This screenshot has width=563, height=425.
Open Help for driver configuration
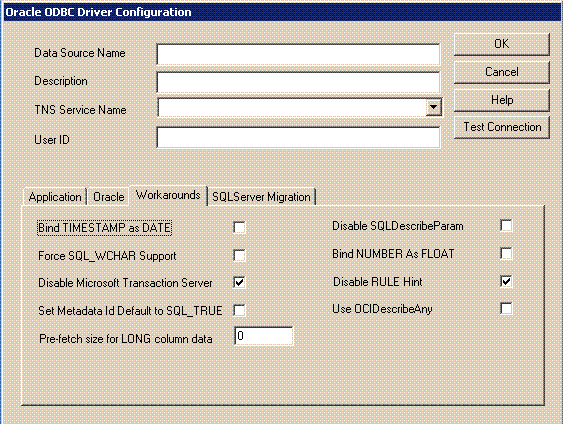tap(502, 100)
